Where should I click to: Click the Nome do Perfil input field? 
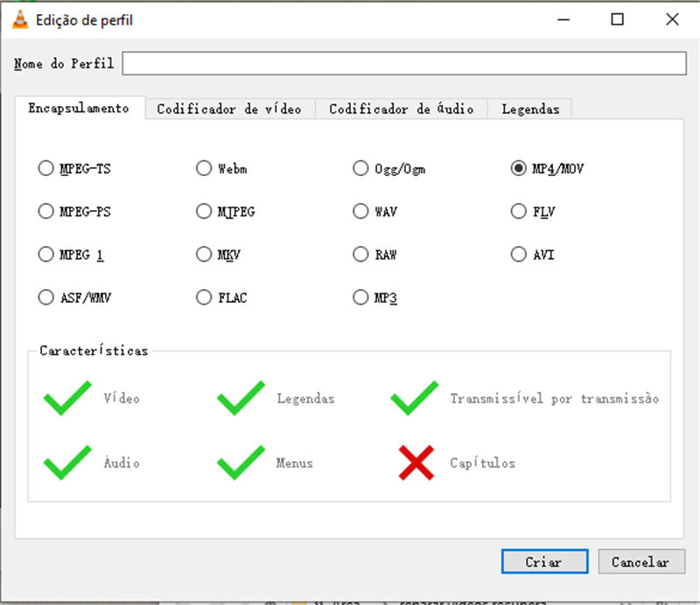402,63
